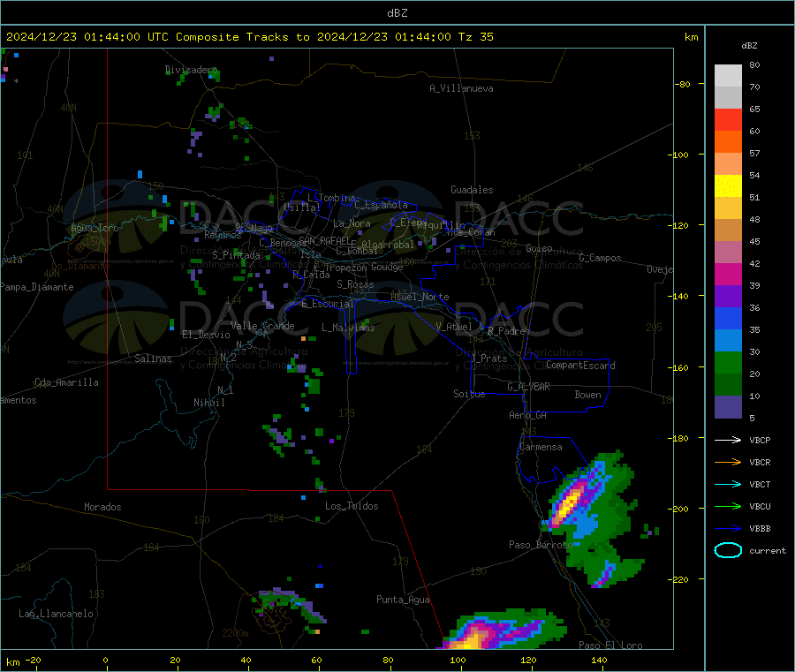
Task: Select the yellow 54 dBZ color swatch
Action: coord(728,186)
